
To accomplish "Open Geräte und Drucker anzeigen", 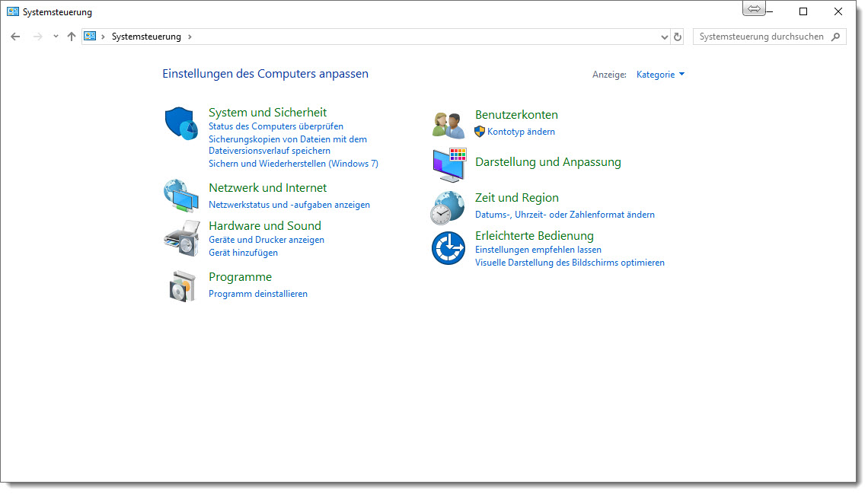I will [266, 240].
